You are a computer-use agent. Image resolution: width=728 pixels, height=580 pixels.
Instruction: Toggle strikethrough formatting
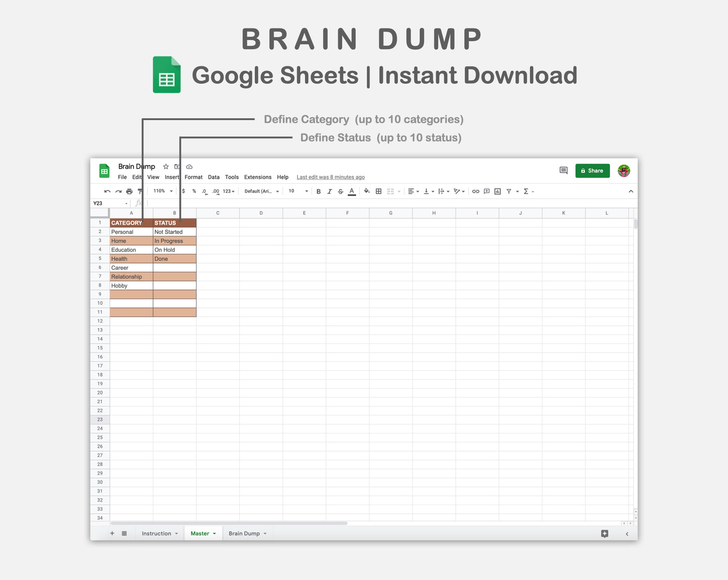pos(340,191)
